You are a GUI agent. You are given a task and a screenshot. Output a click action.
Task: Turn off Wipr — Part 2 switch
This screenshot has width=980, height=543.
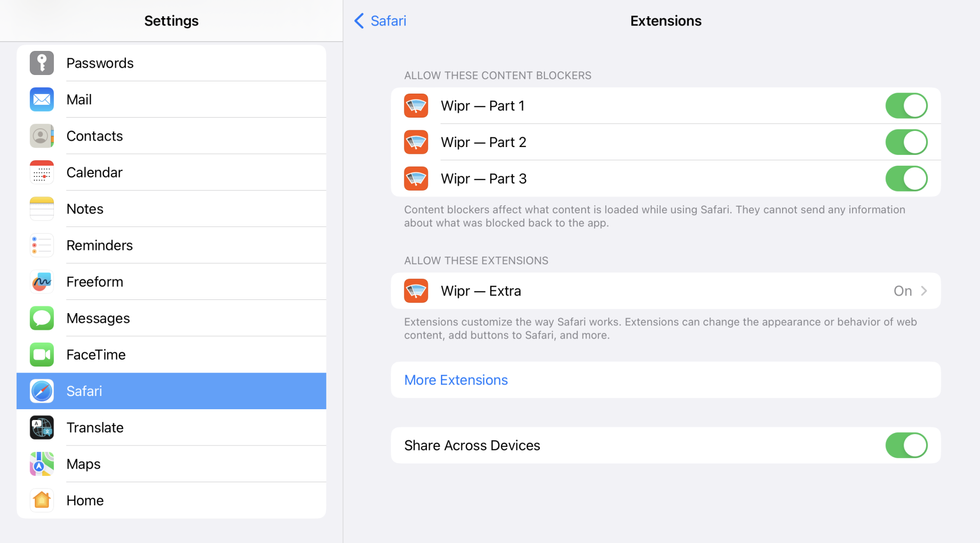tap(906, 142)
